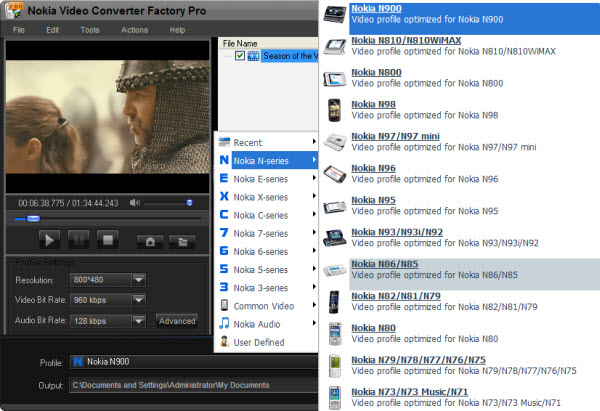Click the Nokia N900 phone icon
The width and height of the screenshot is (600, 411).
point(334,14)
